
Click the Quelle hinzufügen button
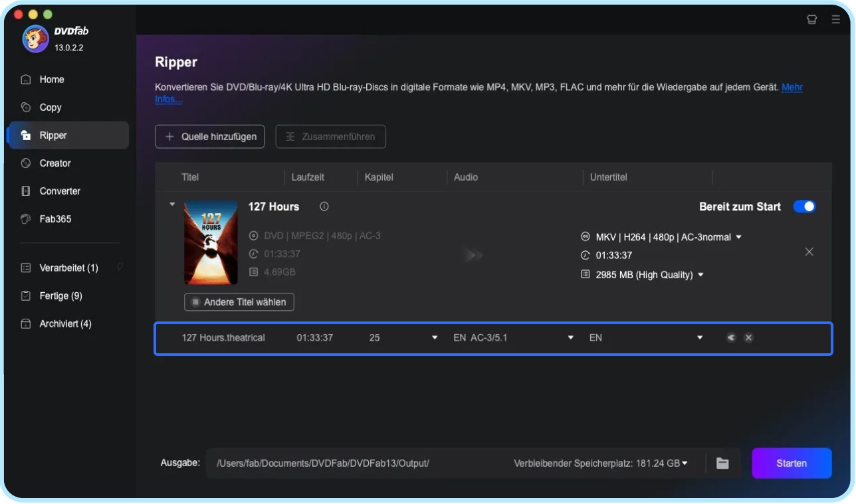(x=210, y=137)
